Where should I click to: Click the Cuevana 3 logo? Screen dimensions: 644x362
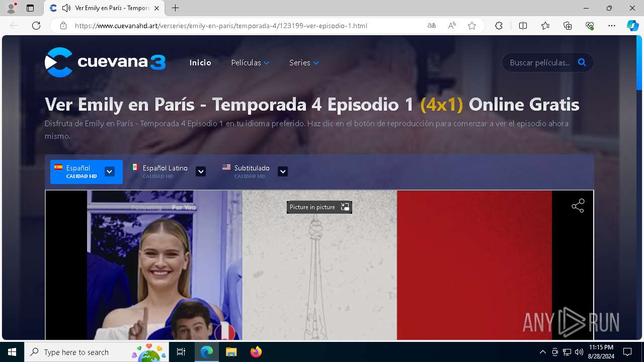(105, 62)
